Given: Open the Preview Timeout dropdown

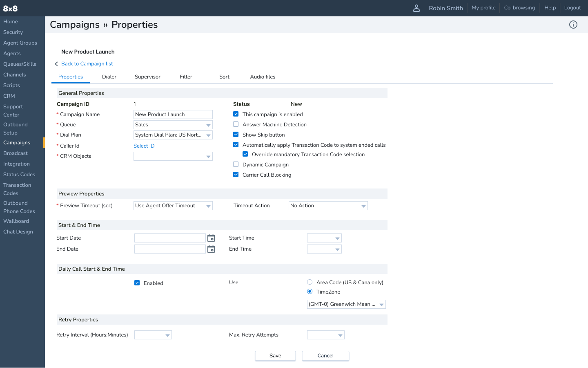Looking at the screenshot, I should 173,206.
